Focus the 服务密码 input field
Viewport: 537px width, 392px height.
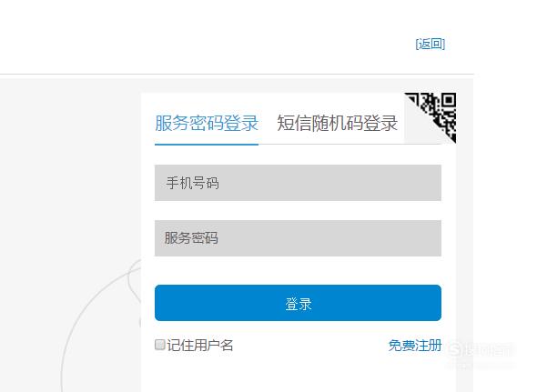[298, 238]
